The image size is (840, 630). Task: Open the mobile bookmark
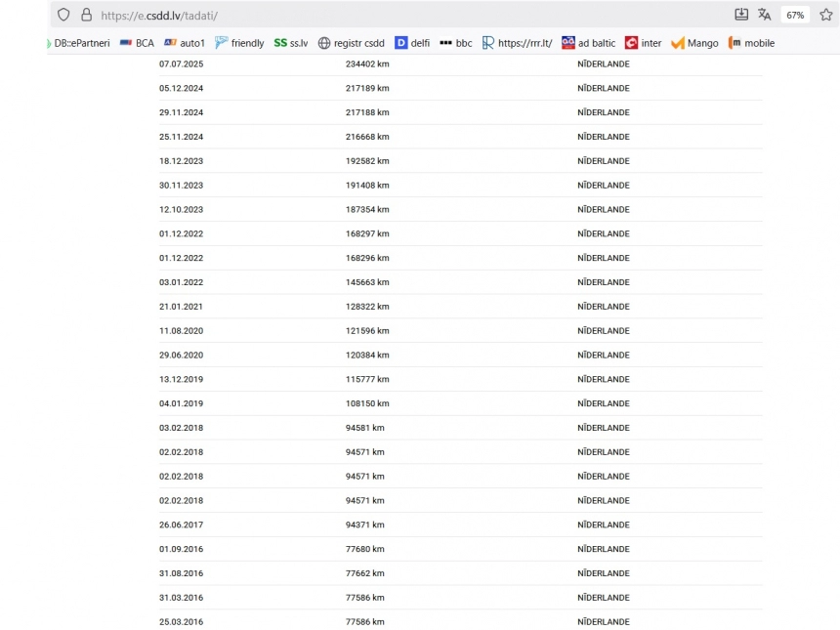(751, 43)
